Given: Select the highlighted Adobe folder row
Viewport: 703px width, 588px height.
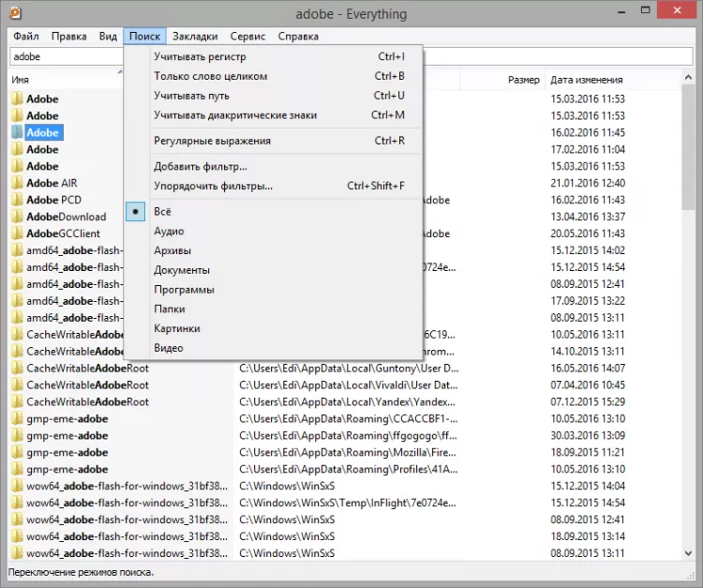Looking at the screenshot, I should point(42,132).
